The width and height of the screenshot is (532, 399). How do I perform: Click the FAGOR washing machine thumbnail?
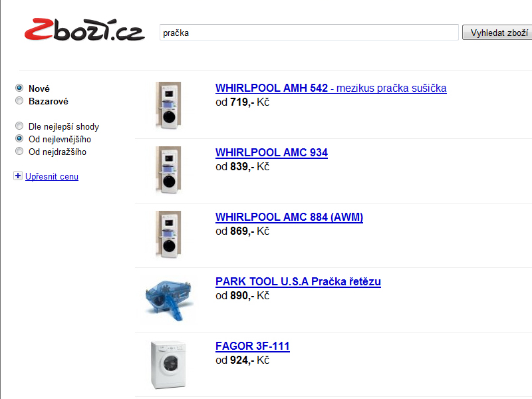(x=168, y=364)
